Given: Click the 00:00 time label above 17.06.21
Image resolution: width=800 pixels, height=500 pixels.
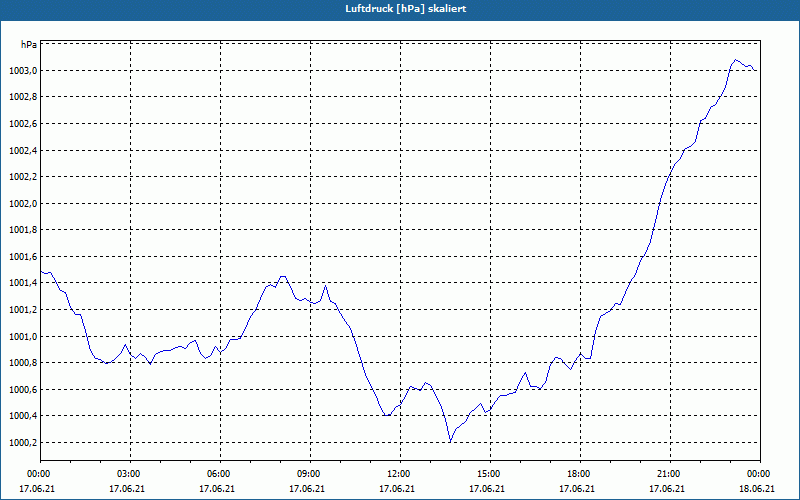Looking at the screenshot, I should point(37,474).
